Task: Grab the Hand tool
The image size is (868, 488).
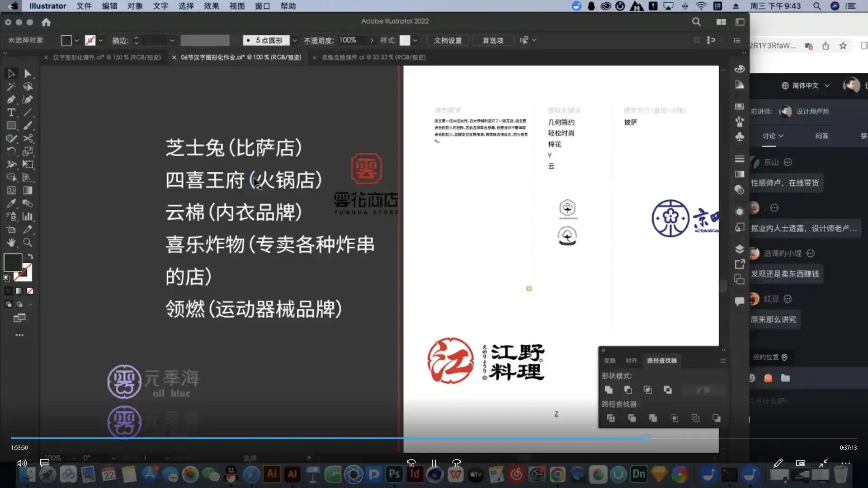Action: (11, 242)
